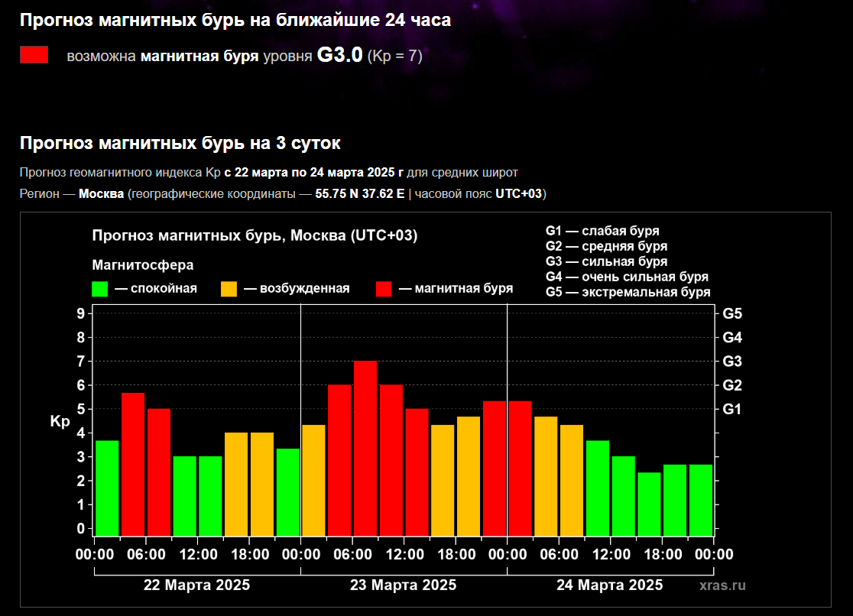The width and height of the screenshot is (853, 616).
Task: Click legend entry 'G1 — слабая буря'
Action: [x=602, y=231]
